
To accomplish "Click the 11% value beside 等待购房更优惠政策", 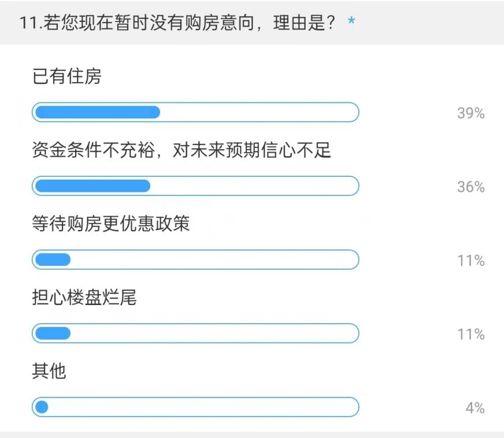I will [471, 260].
